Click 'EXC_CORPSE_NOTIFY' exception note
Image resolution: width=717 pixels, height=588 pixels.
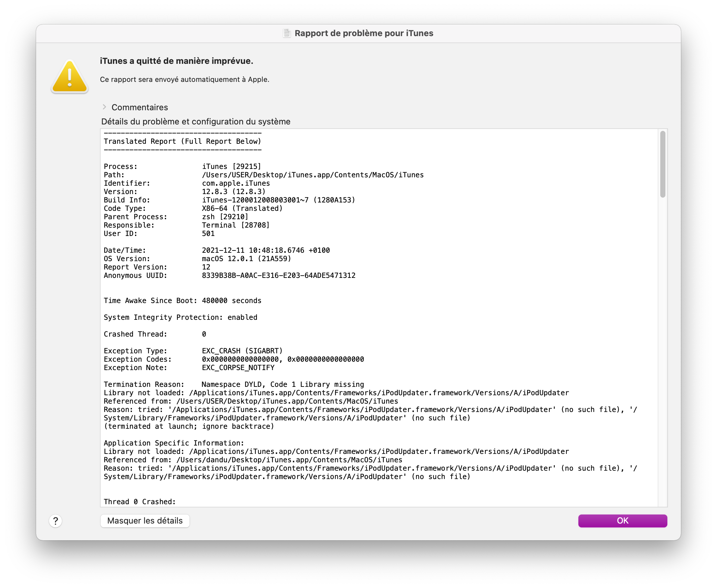pyautogui.click(x=238, y=367)
